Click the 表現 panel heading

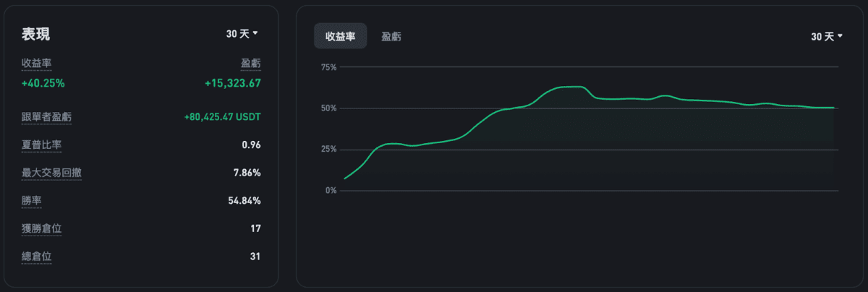(36, 34)
